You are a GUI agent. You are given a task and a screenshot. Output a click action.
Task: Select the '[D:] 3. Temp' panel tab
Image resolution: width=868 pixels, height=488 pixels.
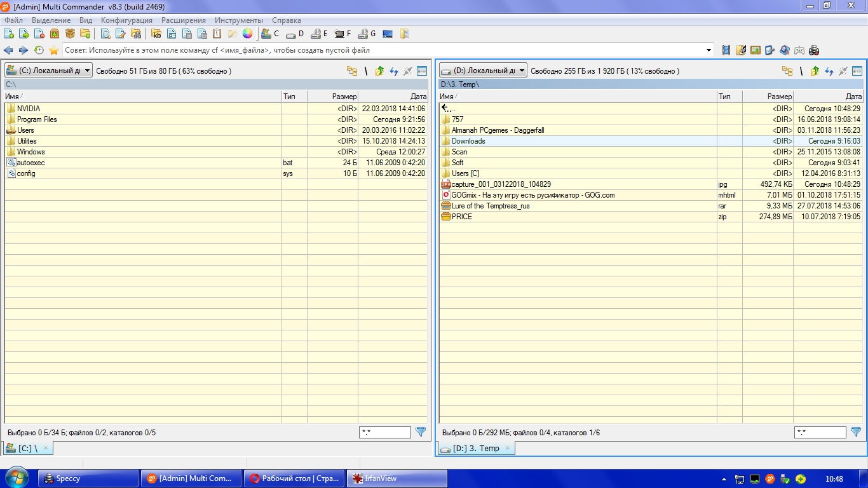pyautogui.click(x=476, y=449)
